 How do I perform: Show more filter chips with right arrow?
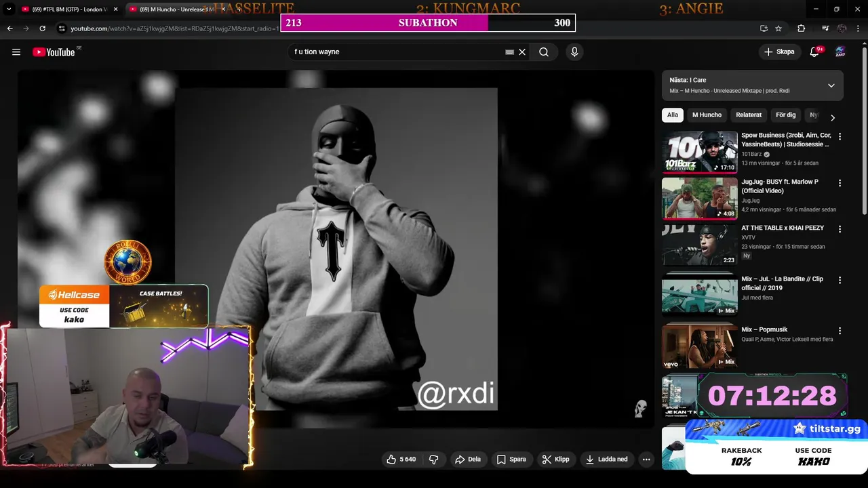(833, 117)
